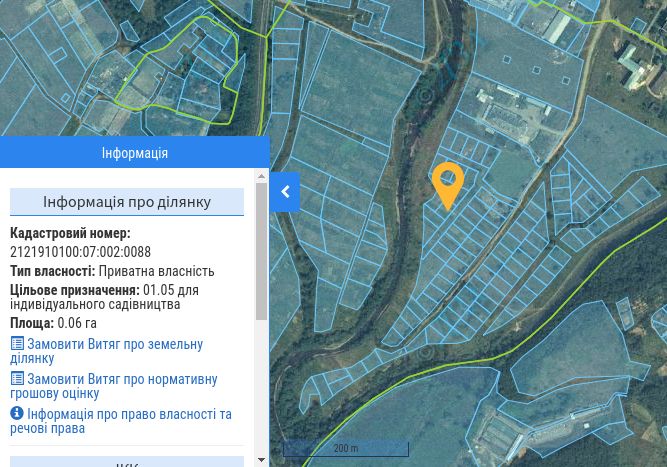Click the blue info circle icon near 'право власності'
Screen dimensions: 667x467
pyautogui.click(x=17, y=413)
